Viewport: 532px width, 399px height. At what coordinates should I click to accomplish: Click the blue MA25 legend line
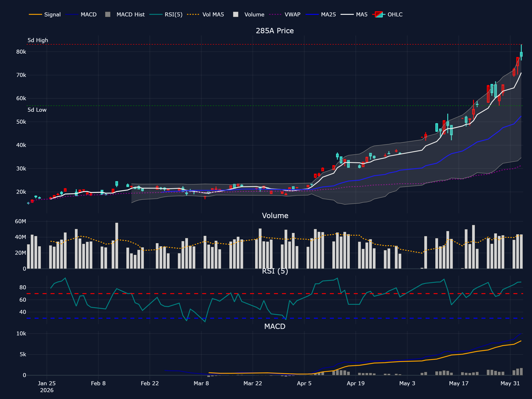click(x=312, y=14)
